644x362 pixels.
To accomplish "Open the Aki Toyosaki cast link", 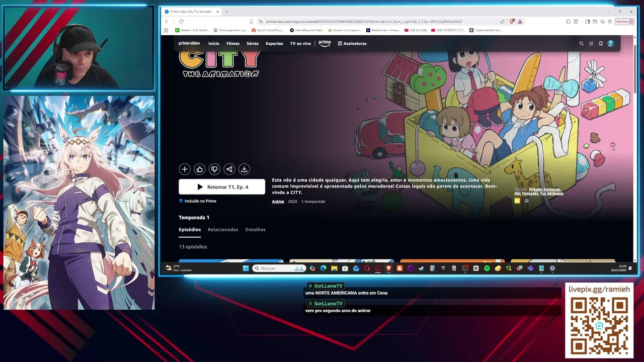I will (526, 194).
